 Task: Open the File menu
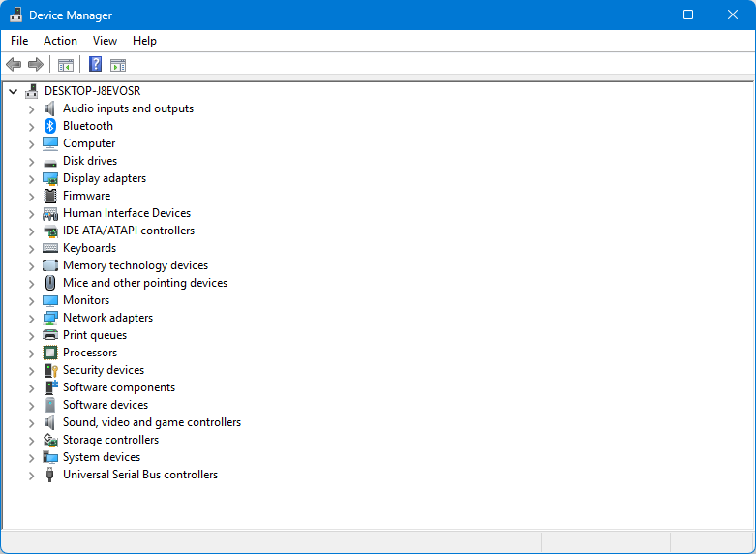click(19, 41)
